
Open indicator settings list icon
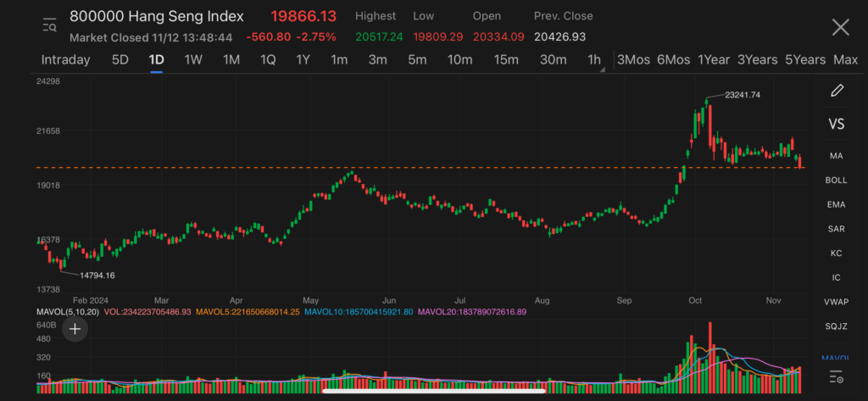(836, 377)
